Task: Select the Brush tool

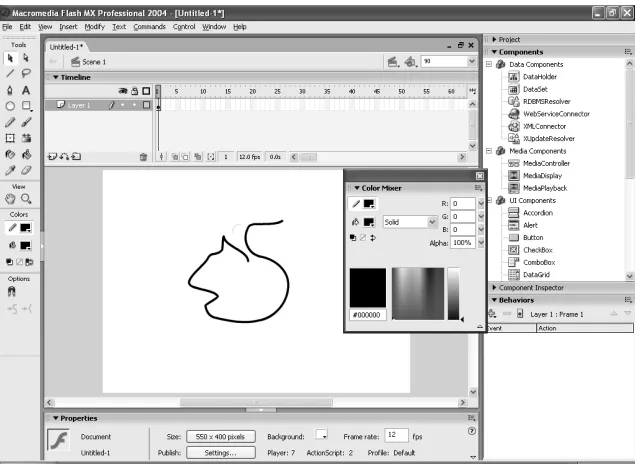Action: tap(26, 122)
